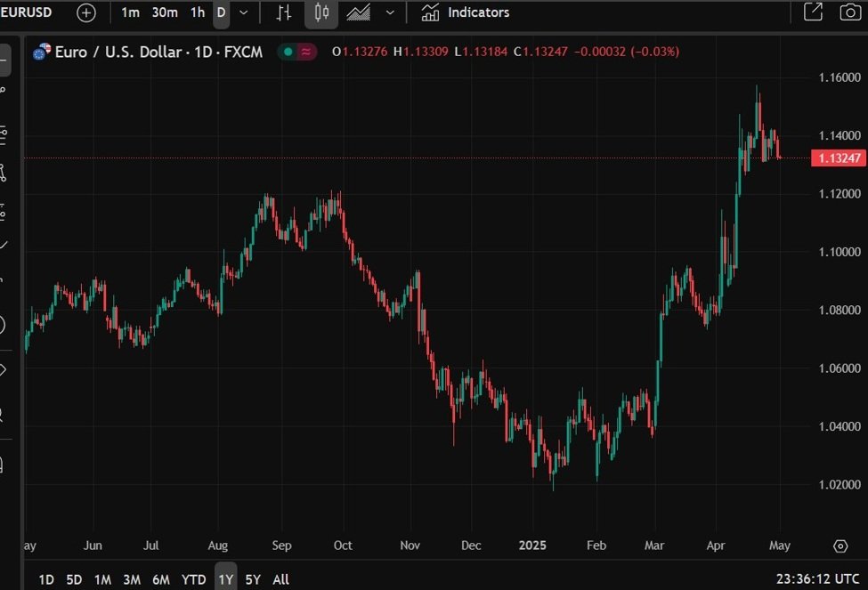Image resolution: width=868 pixels, height=590 pixels.
Task: Select the D daily interval button
Action: tap(221, 12)
